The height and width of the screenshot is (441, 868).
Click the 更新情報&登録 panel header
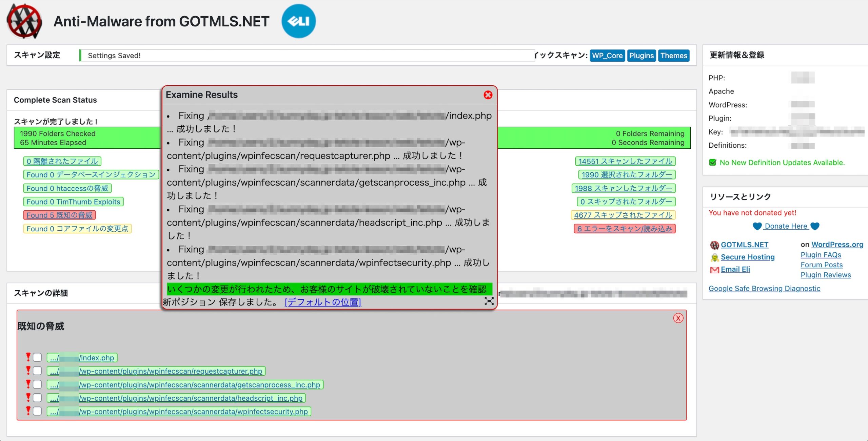(x=785, y=55)
